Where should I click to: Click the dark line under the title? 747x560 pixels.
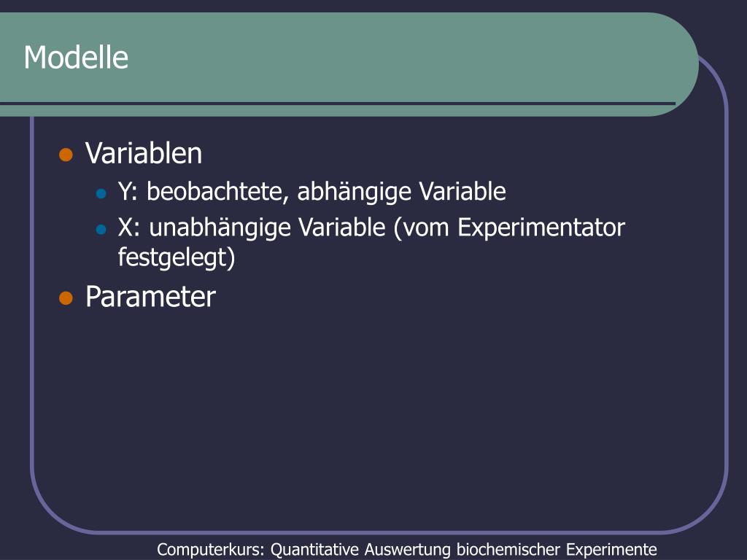pyautogui.click(x=338, y=104)
